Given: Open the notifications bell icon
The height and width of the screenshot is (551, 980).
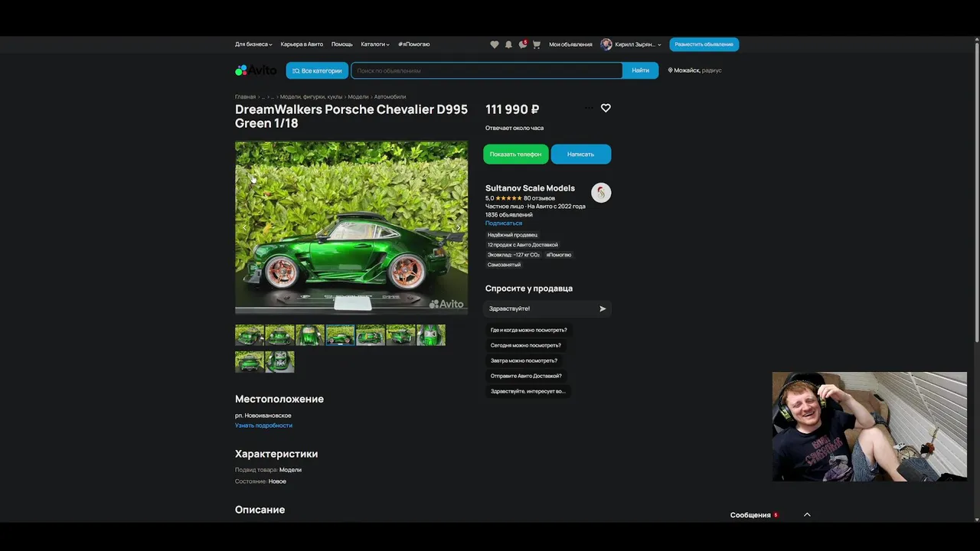Looking at the screenshot, I should click(x=508, y=44).
